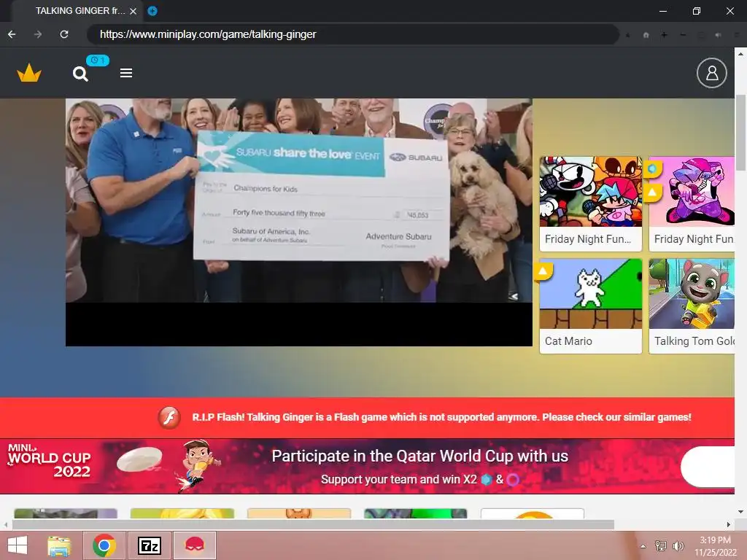Reload the page with refresh icon
747x560 pixels.
tap(64, 34)
